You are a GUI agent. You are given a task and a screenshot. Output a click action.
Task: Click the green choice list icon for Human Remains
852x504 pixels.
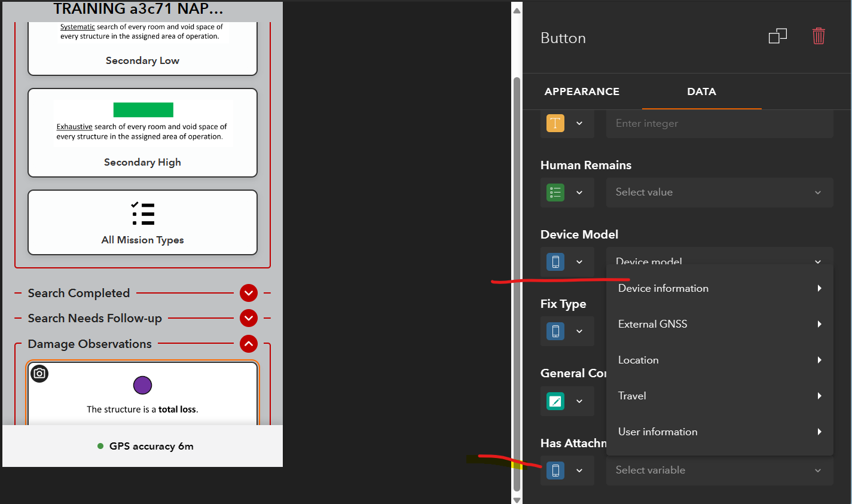[555, 192]
